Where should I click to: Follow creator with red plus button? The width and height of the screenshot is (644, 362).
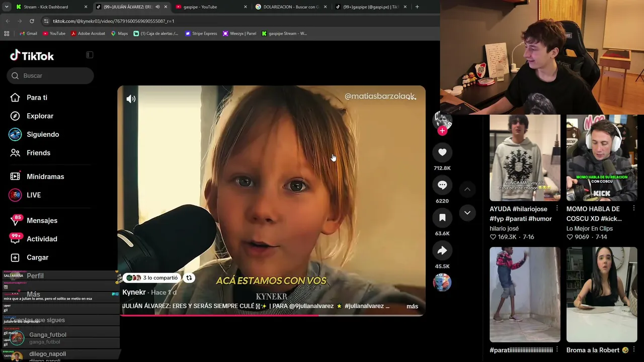point(442,131)
